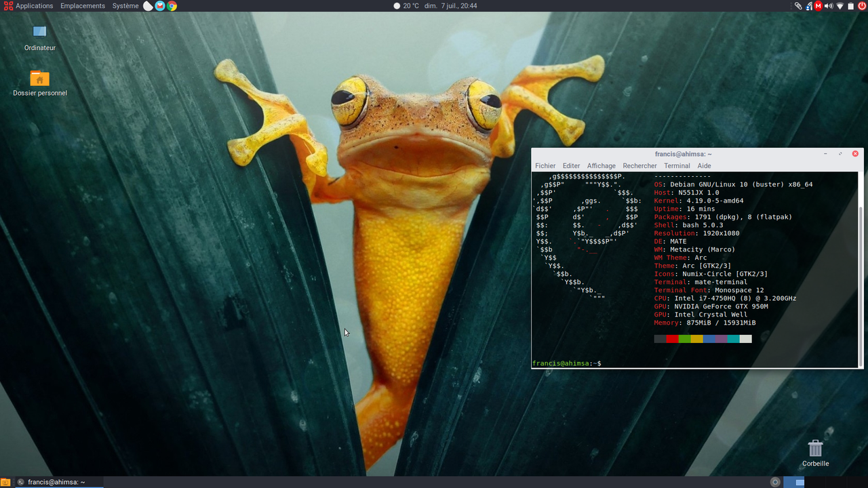This screenshot has width=868, height=488.
Task: Click the round notification icon in bottom panel
Action: (x=775, y=482)
